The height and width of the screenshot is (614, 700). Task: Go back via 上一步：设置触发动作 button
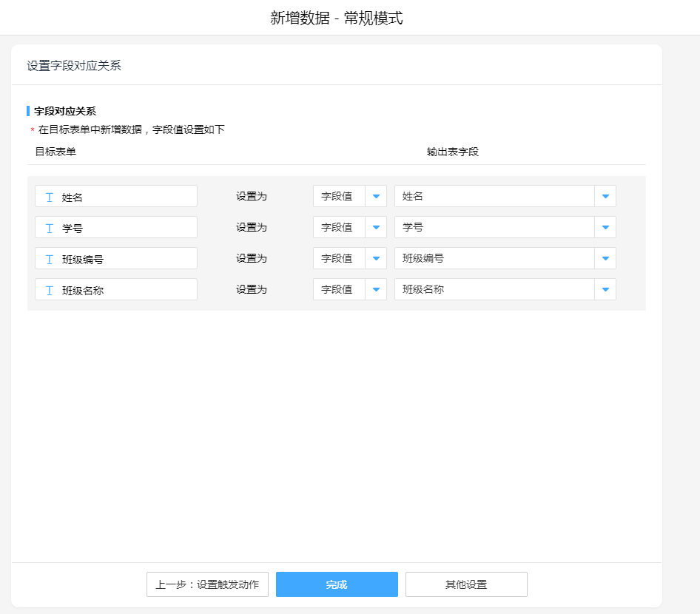tap(207, 584)
